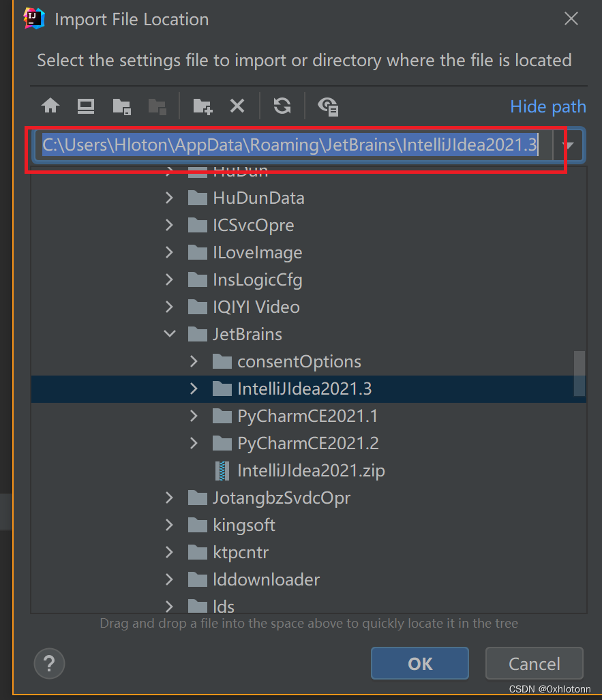Select the project directory toolbar icon
This screenshot has width=602, height=700.
click(121, 107)
